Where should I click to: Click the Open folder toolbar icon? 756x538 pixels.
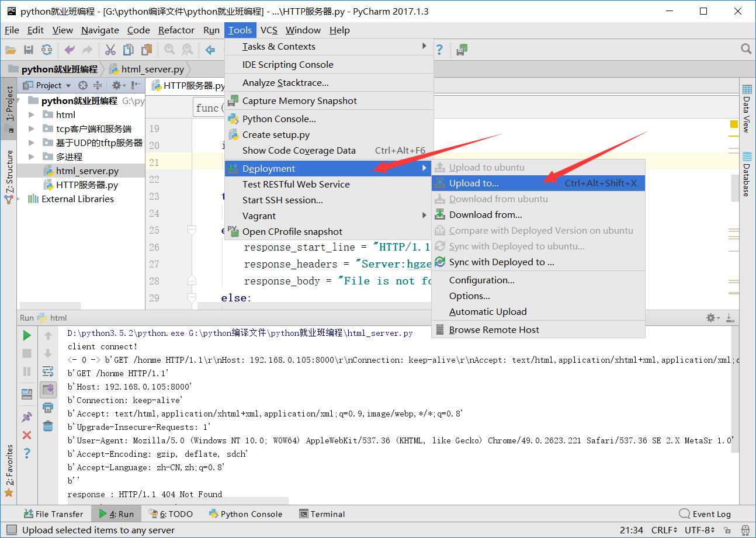[x=11, y=50]
